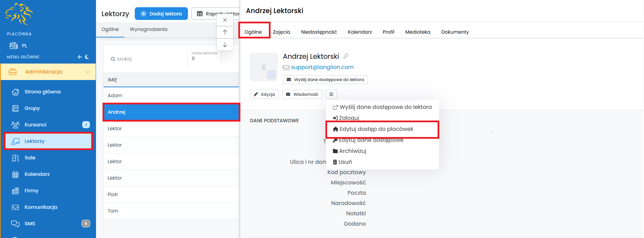Go to next lecturer with down arrow
This screenshot has height=238, width=644.
pos(225,45)
